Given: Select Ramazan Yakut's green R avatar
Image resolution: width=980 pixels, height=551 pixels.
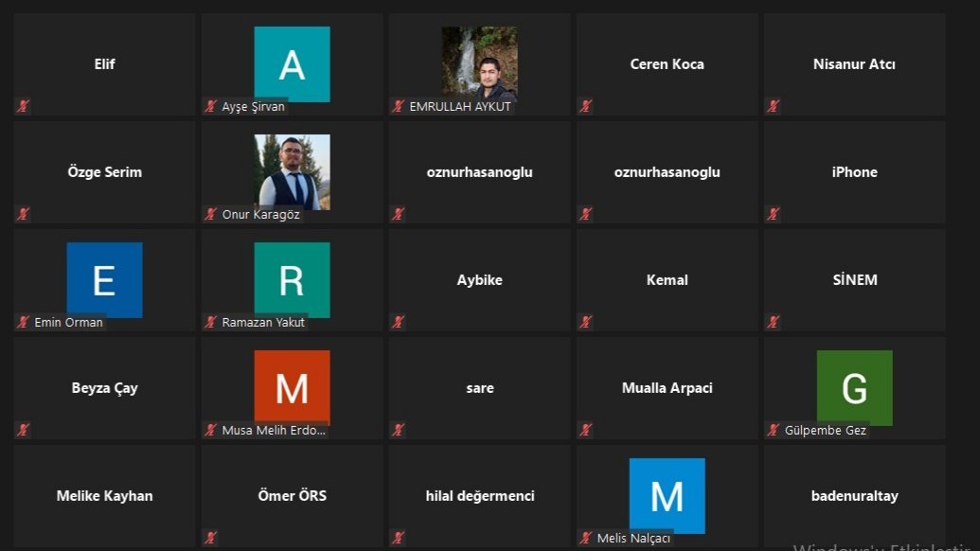Looking at the screenshot, I should 292,280.
